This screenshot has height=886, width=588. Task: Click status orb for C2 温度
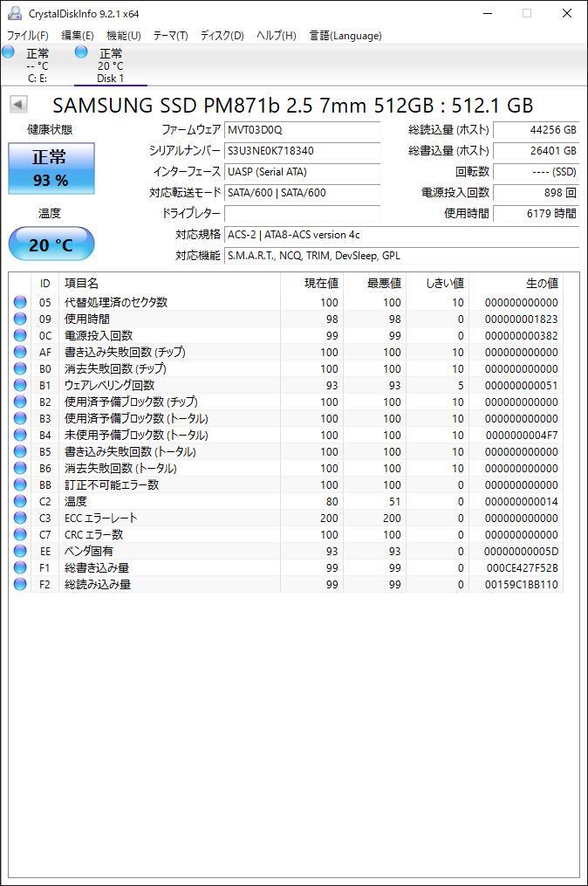pyautogui.click(x=20, y=501)
